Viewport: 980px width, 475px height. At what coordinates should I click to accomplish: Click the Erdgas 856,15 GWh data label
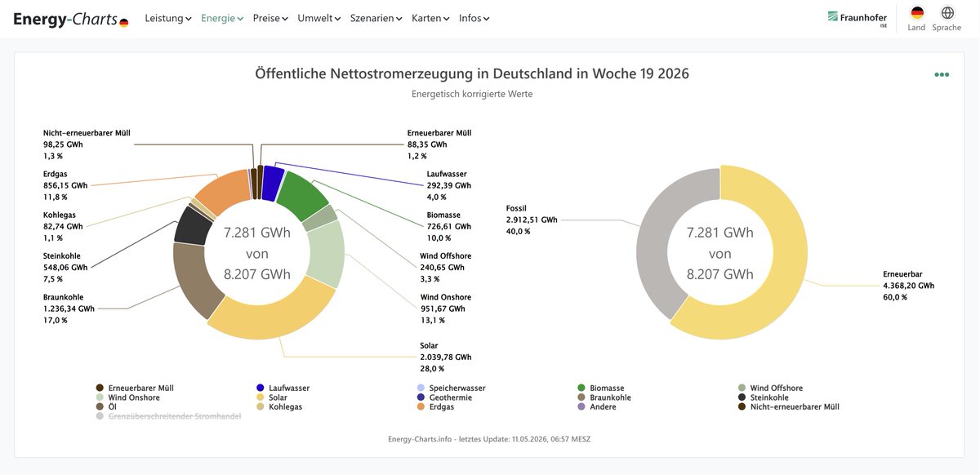[x=65, y=185]
